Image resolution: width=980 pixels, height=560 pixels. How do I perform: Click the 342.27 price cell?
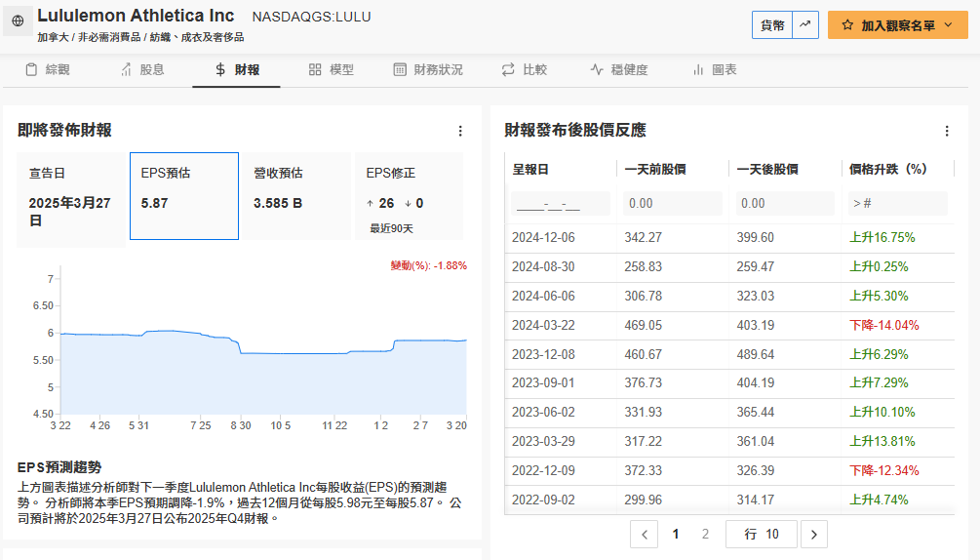tap(644, 237)
